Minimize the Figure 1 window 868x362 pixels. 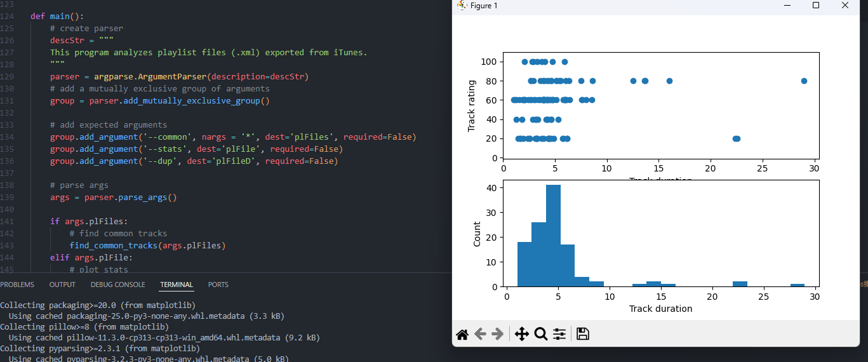(x=787, y=6)
